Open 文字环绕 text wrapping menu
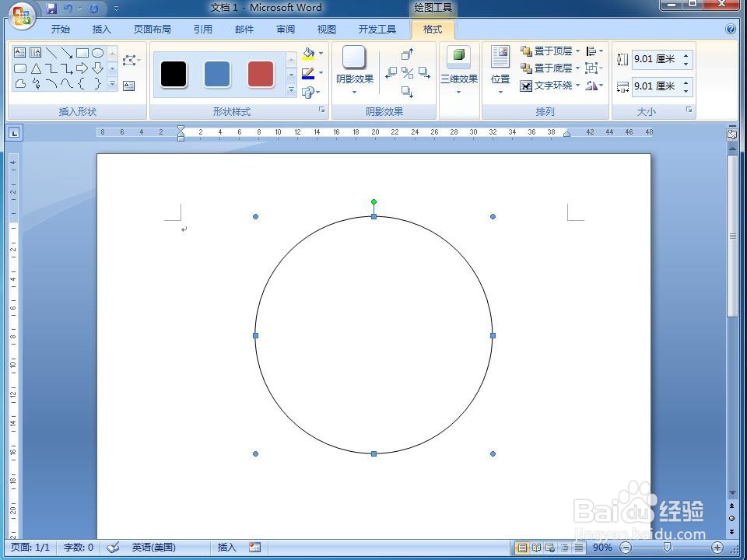The image size is (747, 560). click(x=550, y=86)
